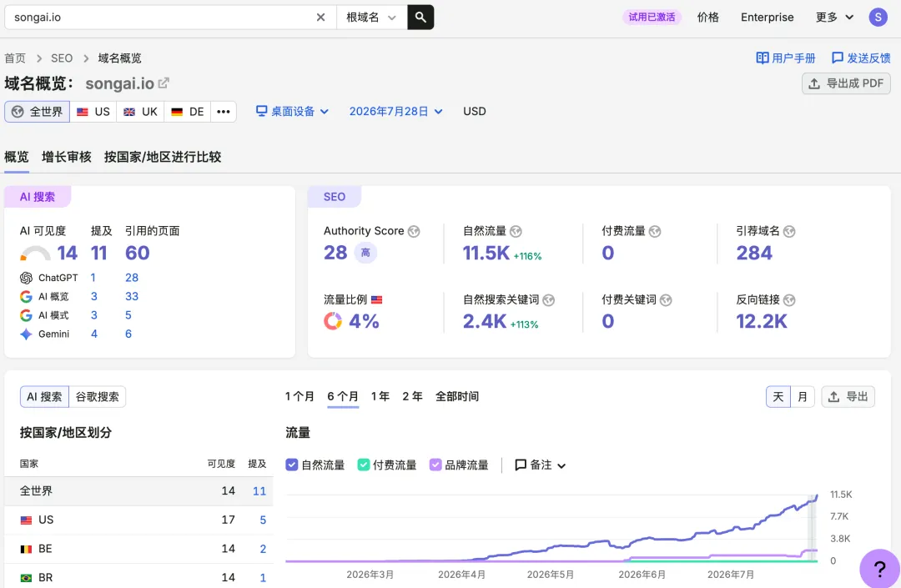Clear the songai.io search field

click(x=320, y=18)
